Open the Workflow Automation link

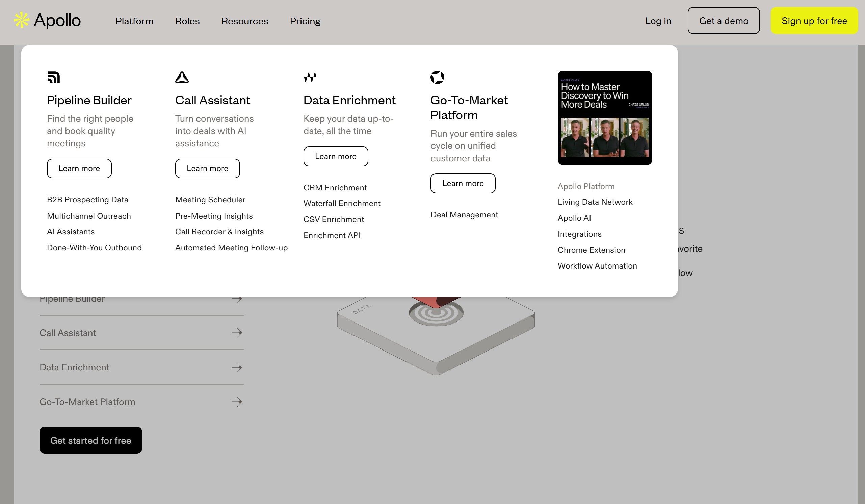coord(597,266)
